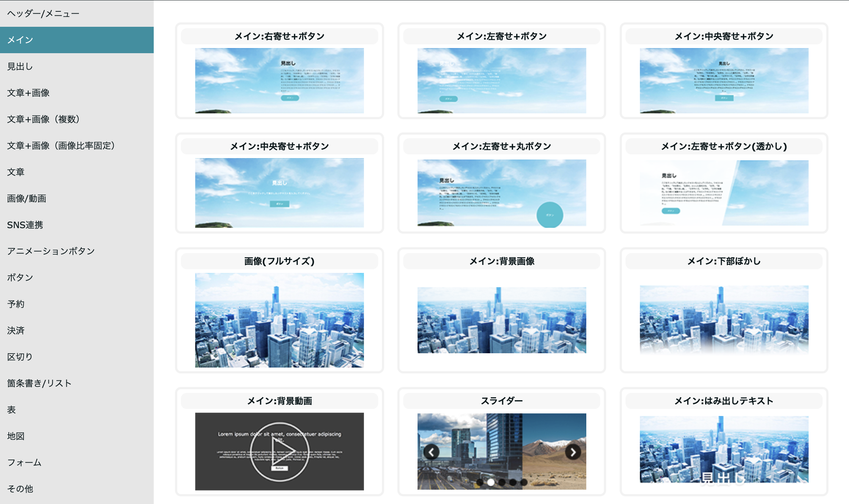Choose the メイン:はみ出しテキスト template

coord(724,449)
